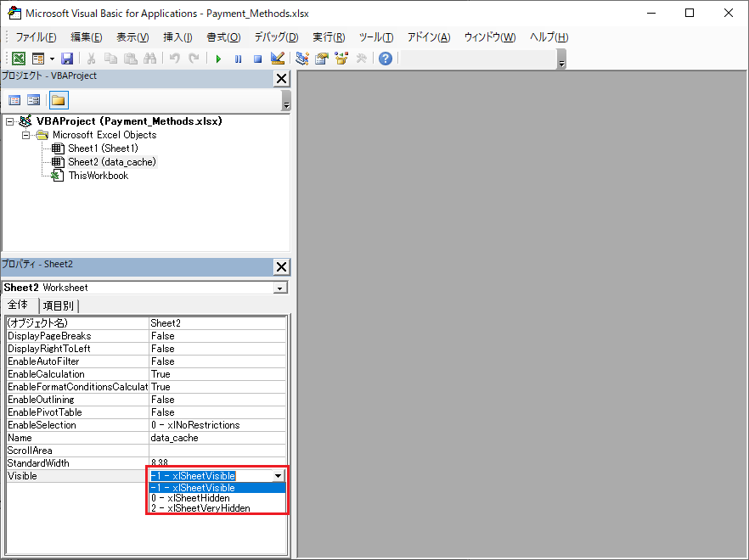
Task: Select the DisplayRightToLeft property name
Action: click(48, 349)
